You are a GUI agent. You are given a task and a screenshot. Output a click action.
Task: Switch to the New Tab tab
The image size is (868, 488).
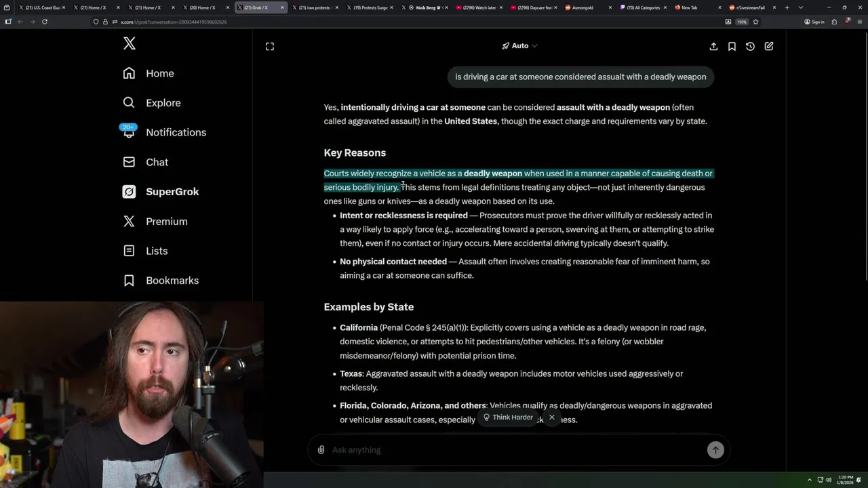tap(696, 7)
